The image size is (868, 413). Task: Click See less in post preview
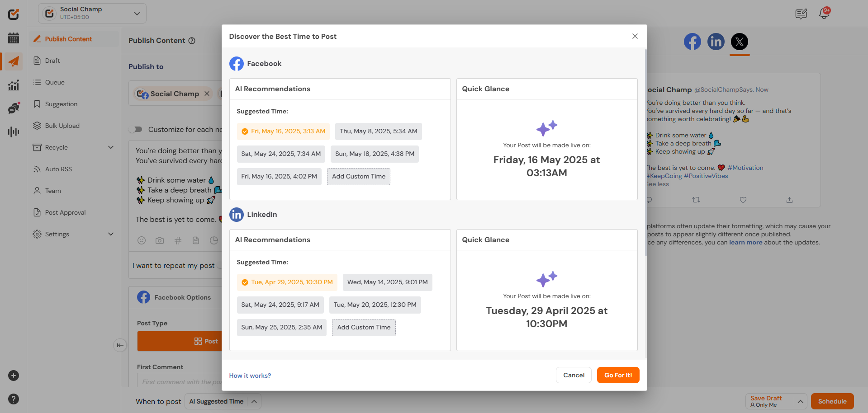(x=657, y=184)
